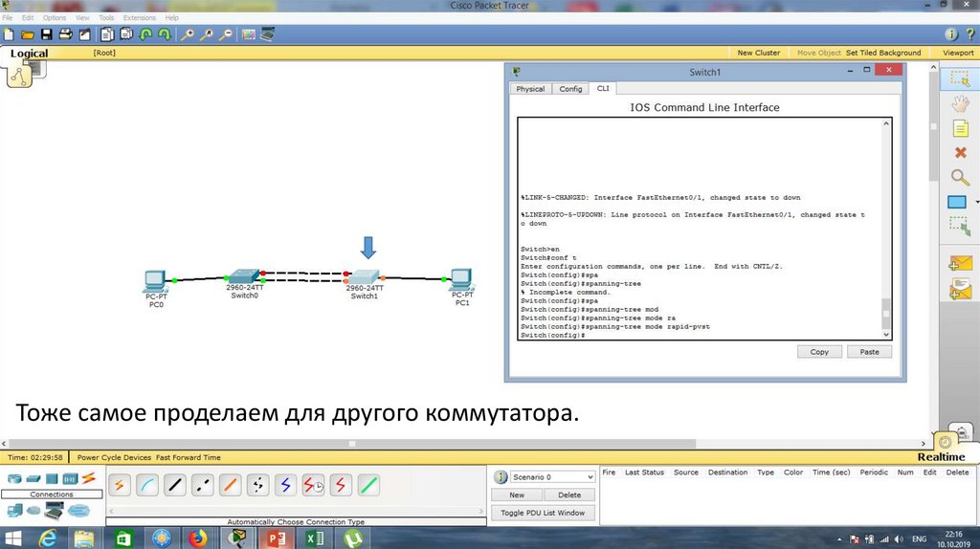The height and width of the screenshot is (549, 980).
Task: Select the serial DCE cable with clock
Action: coord(313,485)
